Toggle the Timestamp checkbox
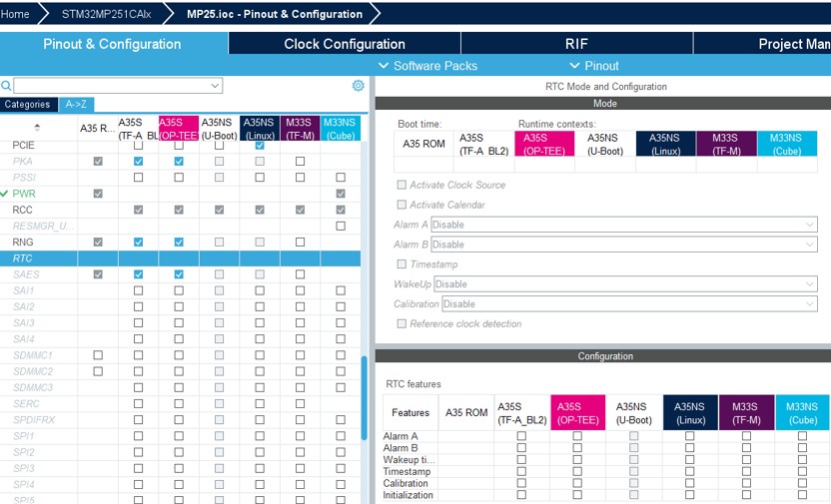 [x=402, y=264]
